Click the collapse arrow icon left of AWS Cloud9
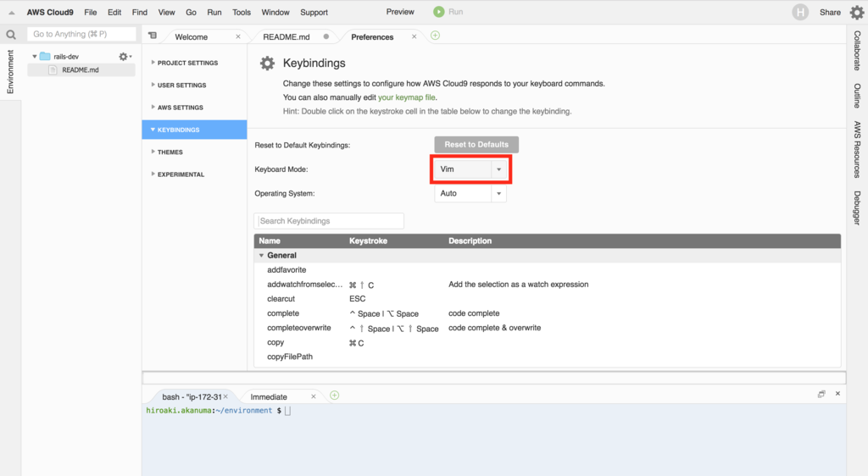 click(x=12, y=12)
